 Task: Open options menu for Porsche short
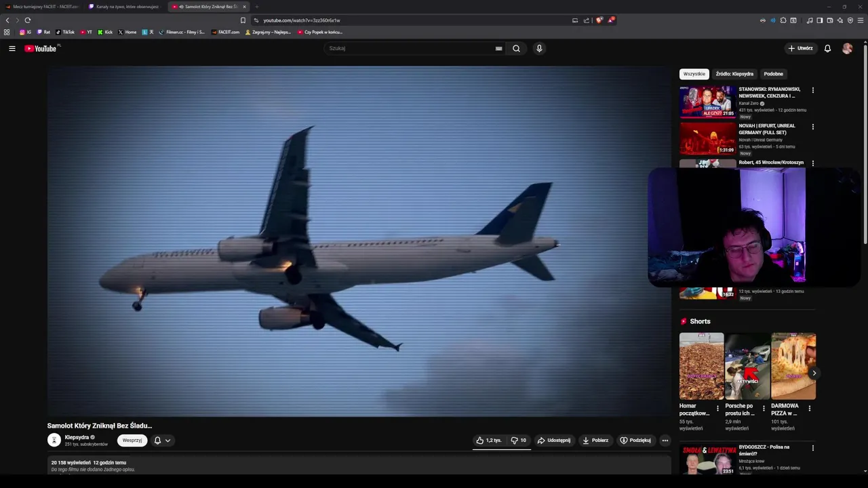pyautogui.click(x=764, y=409)
